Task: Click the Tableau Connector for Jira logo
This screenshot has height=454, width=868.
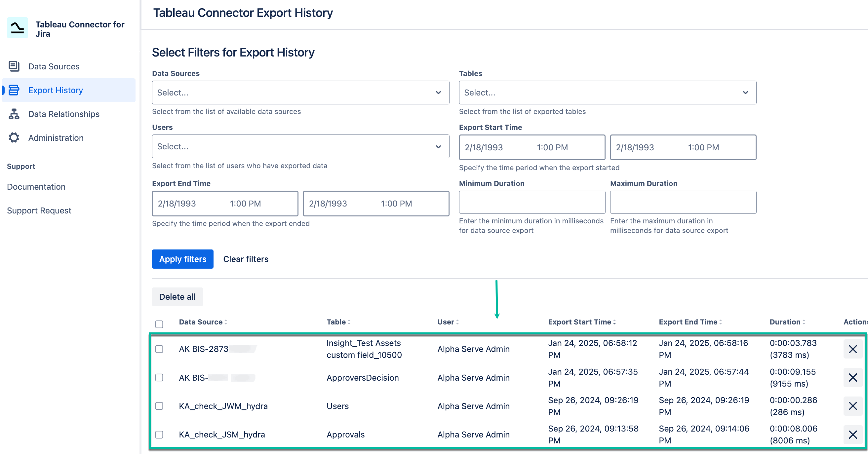Action: [x=17, y=28]
